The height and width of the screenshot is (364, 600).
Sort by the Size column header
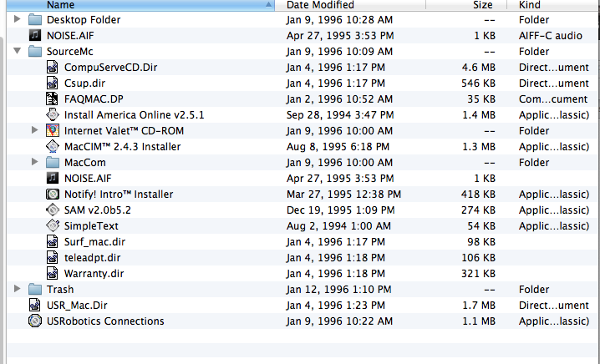tap(466, 5)
